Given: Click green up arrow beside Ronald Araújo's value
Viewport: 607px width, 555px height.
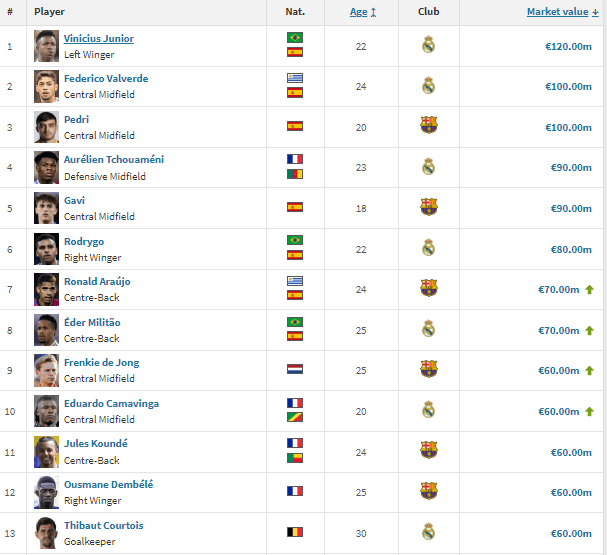Looking at the screenshot, I should point(589,289).
